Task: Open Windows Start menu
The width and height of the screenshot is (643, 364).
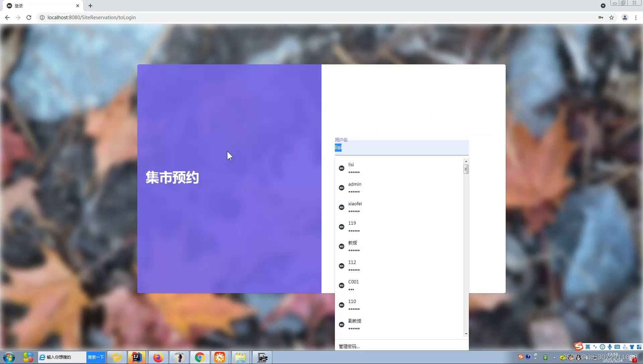Action: tap(9, 357)
